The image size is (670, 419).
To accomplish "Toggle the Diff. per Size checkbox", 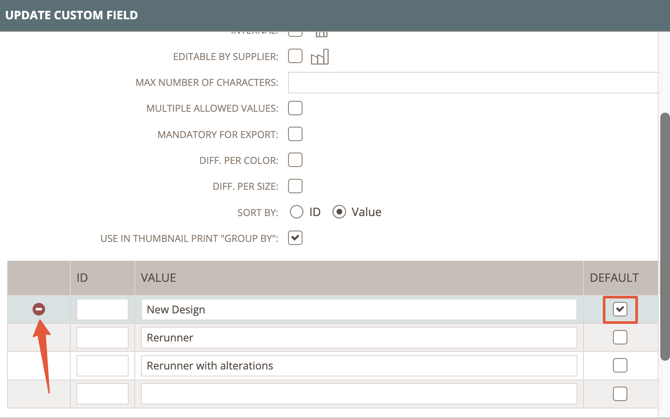I will (x=295, y=186).
